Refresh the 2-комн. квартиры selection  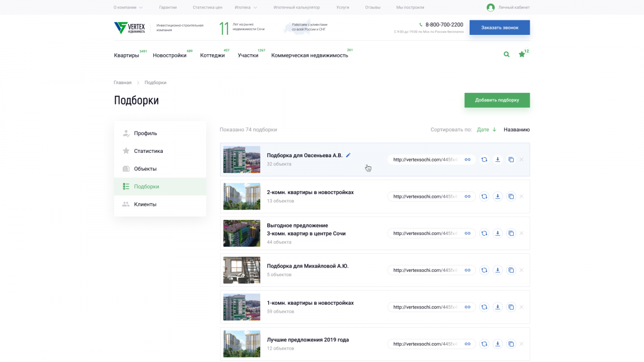(x=484, y=196)
